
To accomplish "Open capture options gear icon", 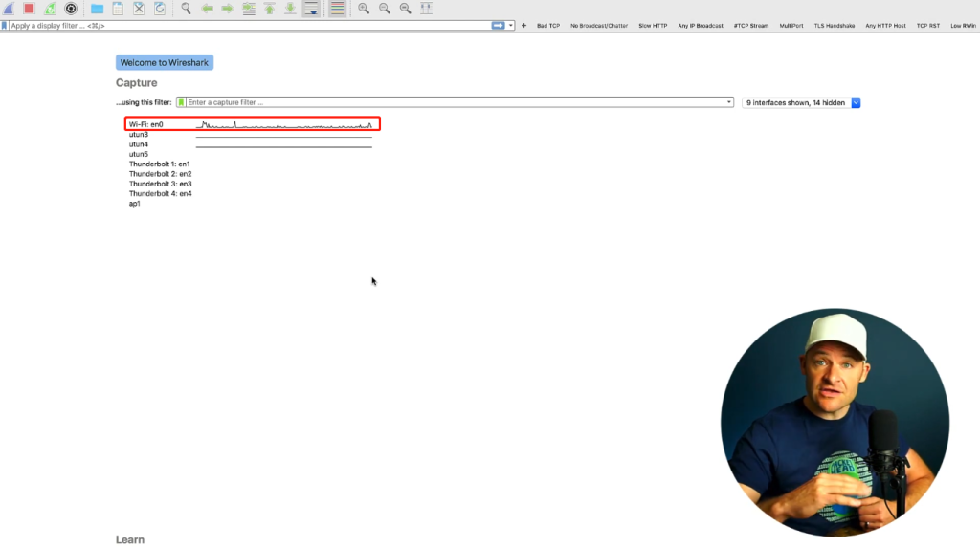I will tap(71, 8).
